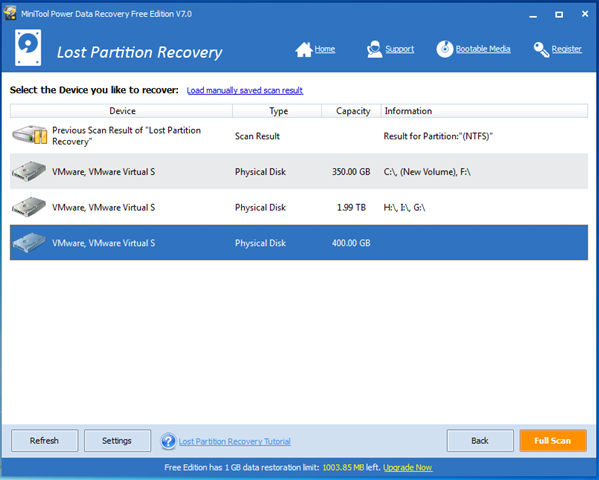
Task: Close the MiniTool Power Data Recovery window
Action: (585, 14)
